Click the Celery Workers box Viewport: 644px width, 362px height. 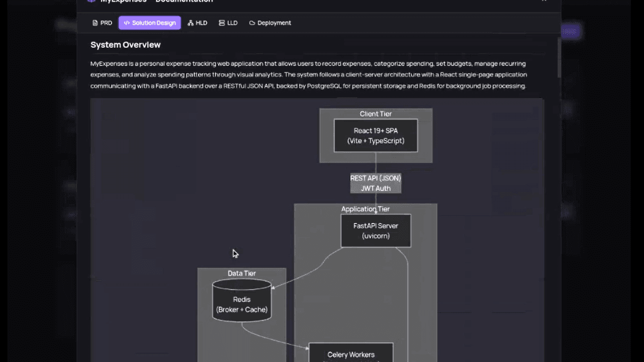click(x=351, y=354)
